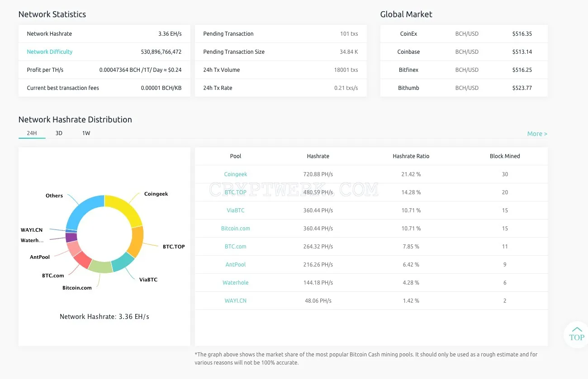Click the purple Waterhole donut segment
The height and width of the screenshot is (379, 588).
pos(71,237)
